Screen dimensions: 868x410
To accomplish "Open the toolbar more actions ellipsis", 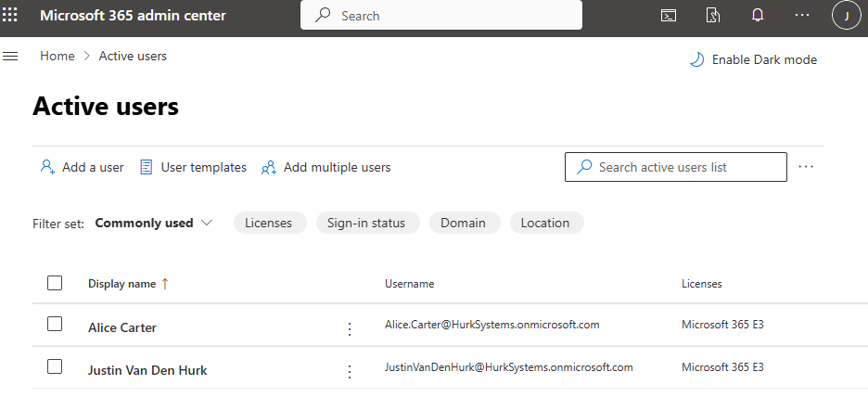I will 806,167.
